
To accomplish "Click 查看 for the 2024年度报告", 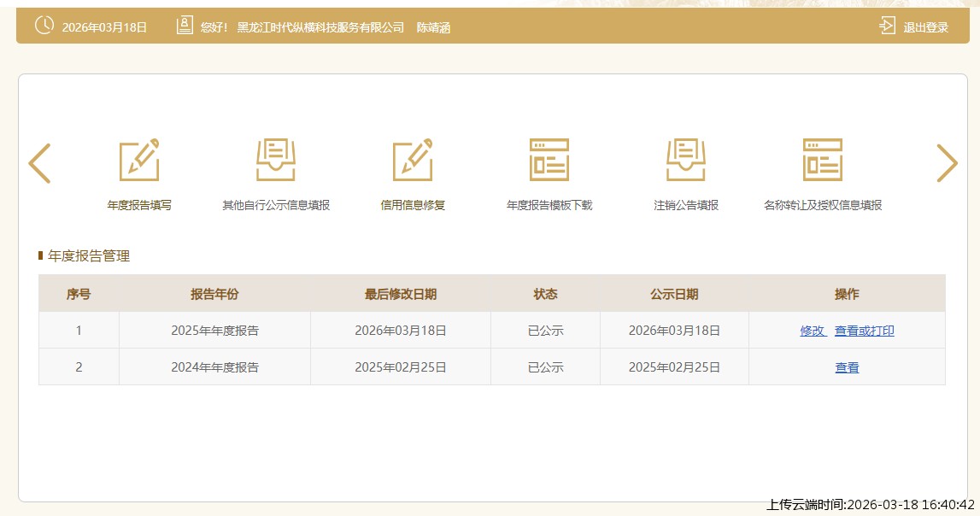I will tap(847, 367).
